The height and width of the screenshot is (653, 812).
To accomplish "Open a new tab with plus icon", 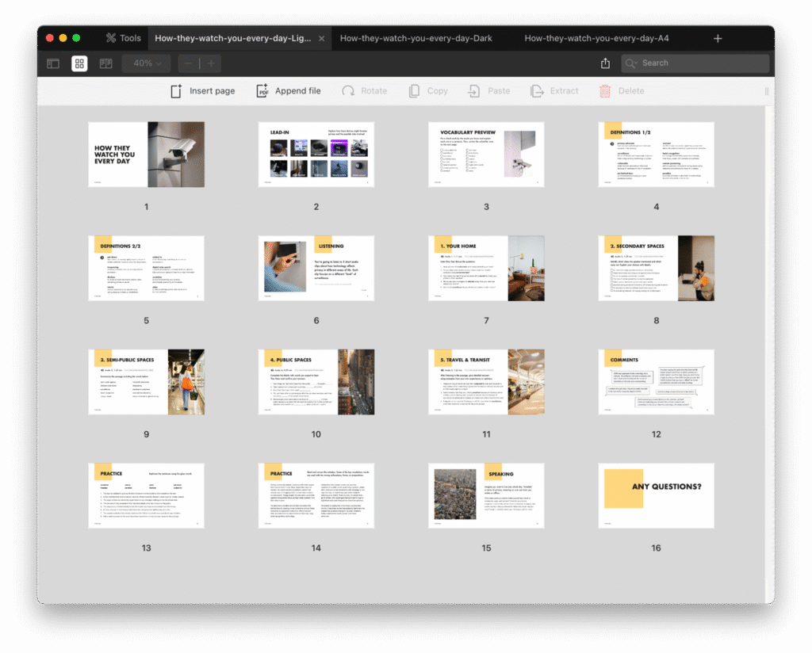I will (718, 38).
